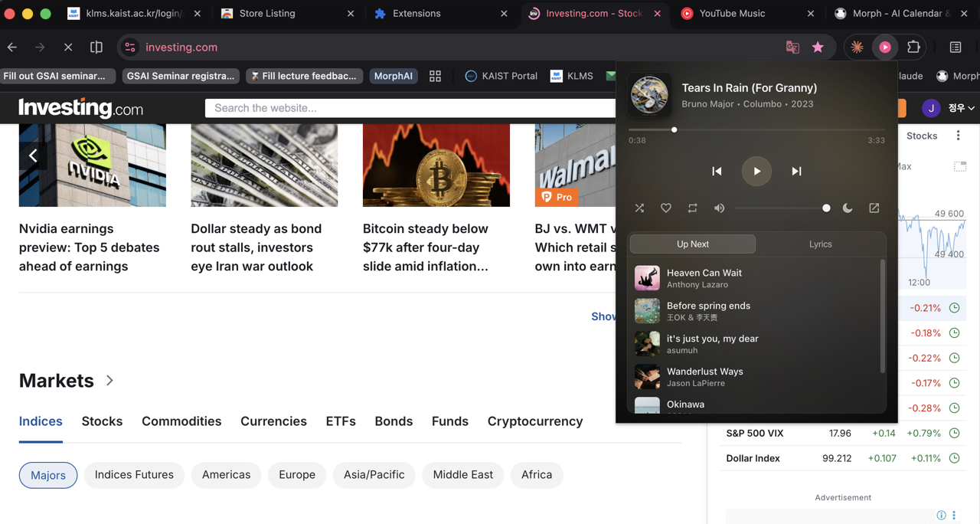Viewport: 980px width, 524px height.
Task: Open the Nvidia earnings preview article
Action: click(90, 247)
